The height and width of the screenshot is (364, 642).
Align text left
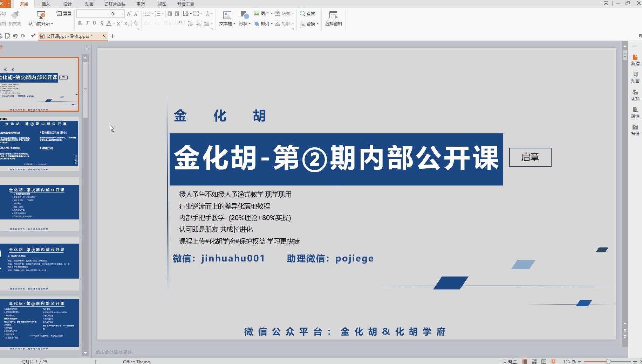[147, 23]
